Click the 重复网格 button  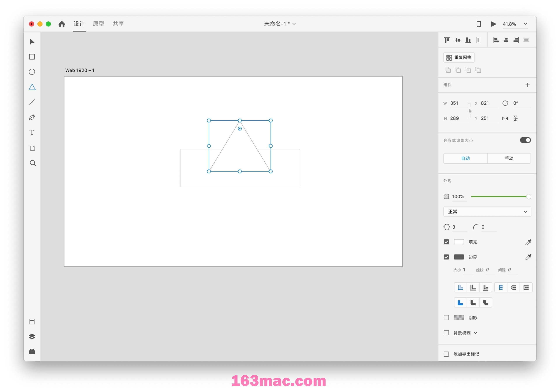point(459,57)
